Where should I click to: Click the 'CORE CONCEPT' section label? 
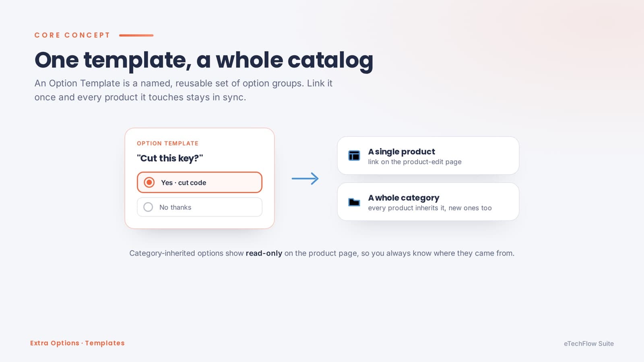(72, 35)
